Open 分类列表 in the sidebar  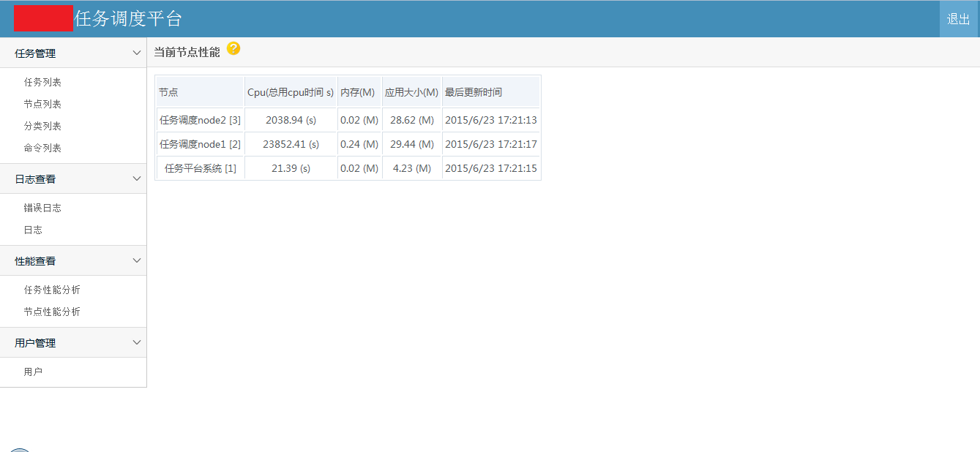[42, 126]
